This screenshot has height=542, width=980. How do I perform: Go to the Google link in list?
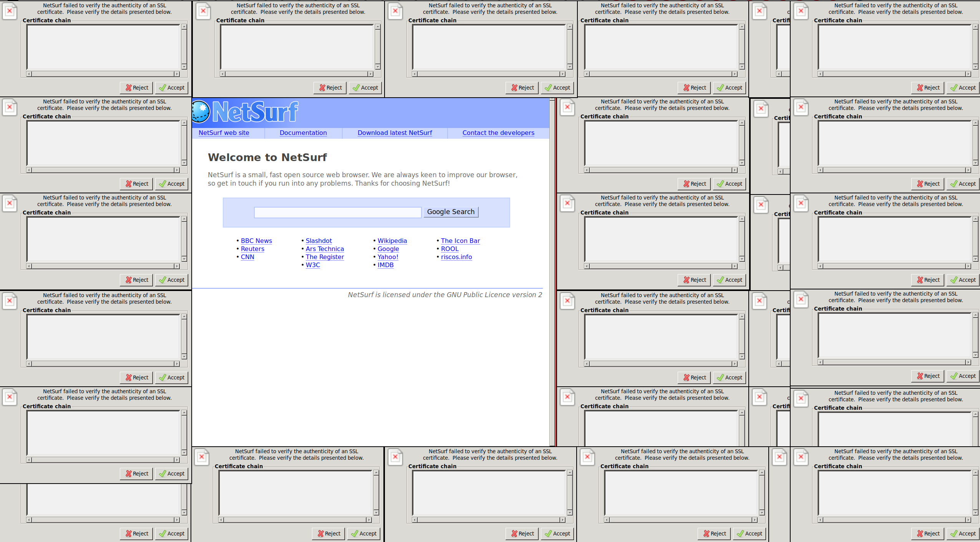click(x=388, y=249)
